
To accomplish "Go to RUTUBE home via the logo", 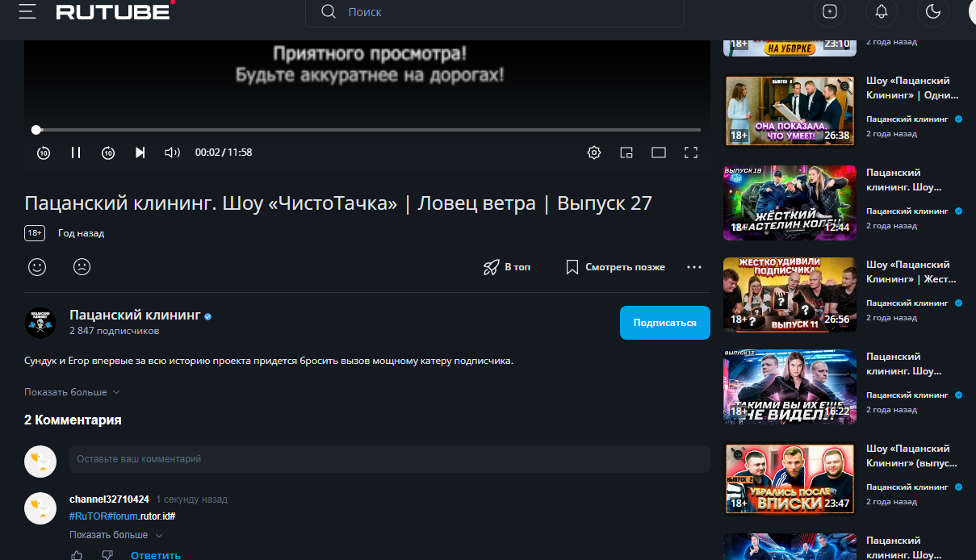I will [115, 11].
